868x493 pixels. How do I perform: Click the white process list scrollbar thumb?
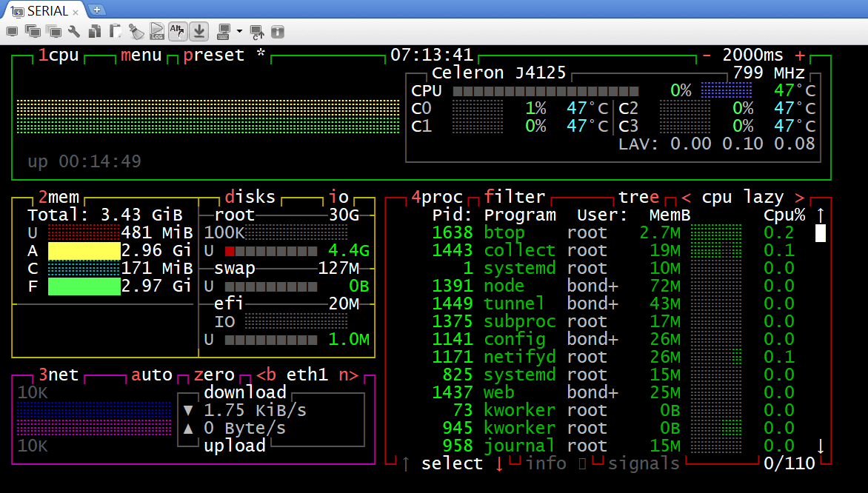pos(821,233)
